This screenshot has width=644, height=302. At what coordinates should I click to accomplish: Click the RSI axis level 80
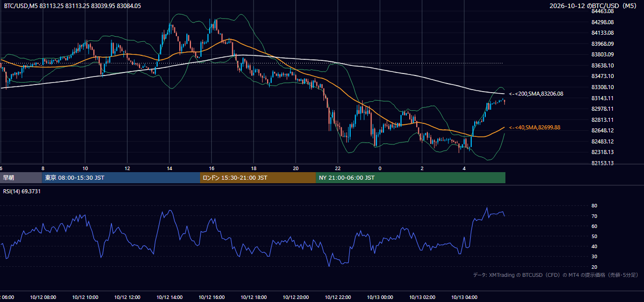tap(594, 206)
